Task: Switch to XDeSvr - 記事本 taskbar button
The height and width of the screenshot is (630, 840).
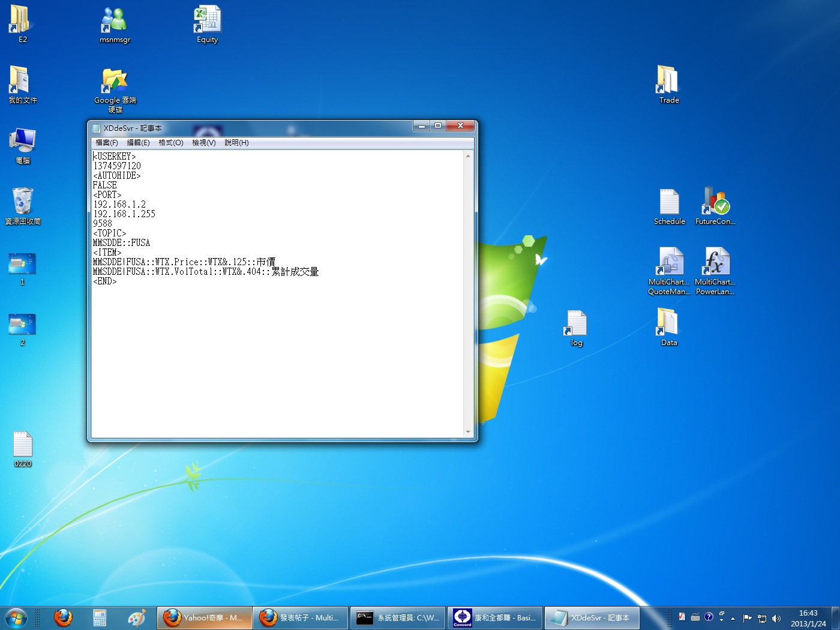Action: (x=592, y=617)
